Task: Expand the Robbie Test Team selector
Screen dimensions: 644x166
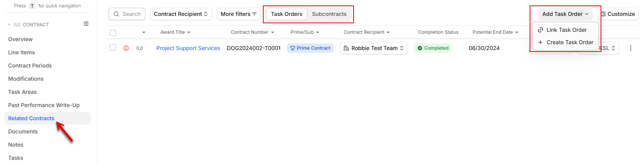Action: pyautogui.click(x=374, y=48)
